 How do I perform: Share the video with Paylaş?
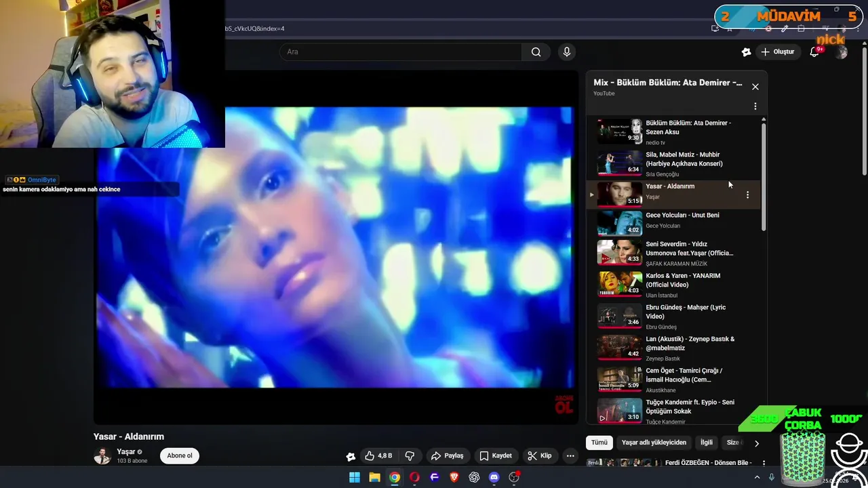tap(448, 456)
